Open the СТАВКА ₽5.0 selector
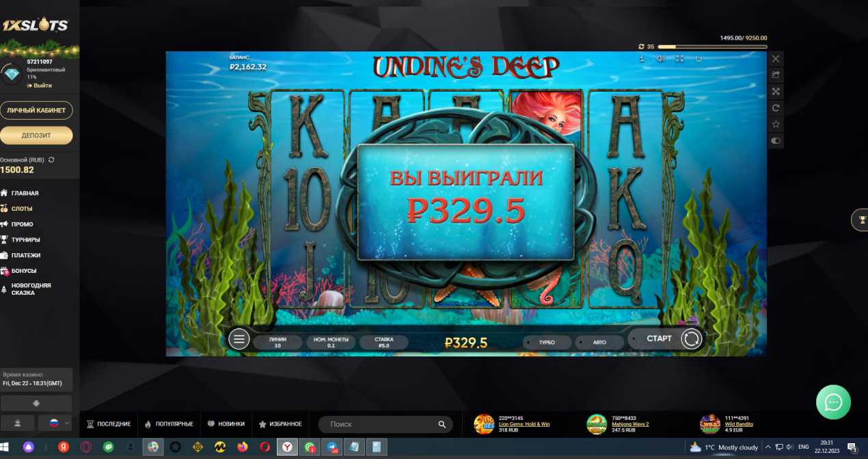 [383, 342]
